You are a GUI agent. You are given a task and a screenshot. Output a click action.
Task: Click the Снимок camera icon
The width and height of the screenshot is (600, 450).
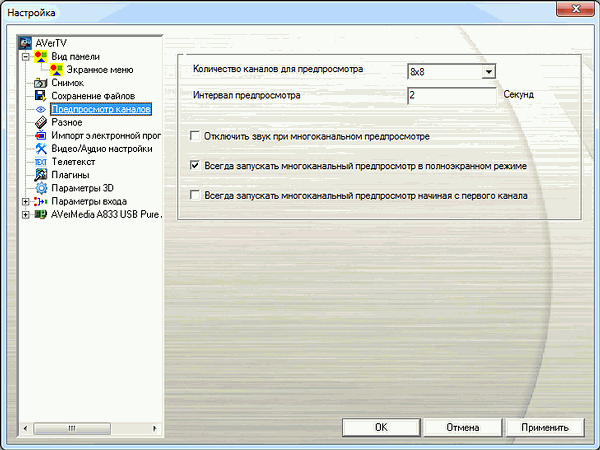tap(41, 83)
